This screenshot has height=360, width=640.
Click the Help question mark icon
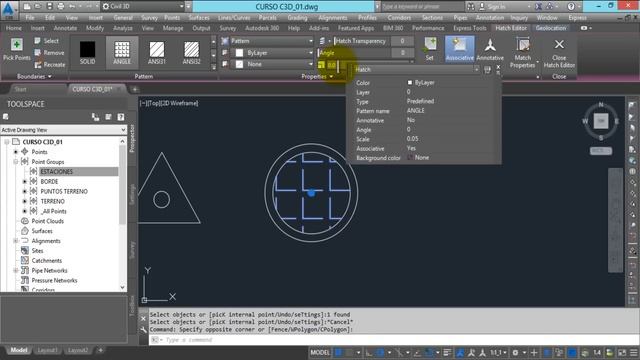[571, 7]
